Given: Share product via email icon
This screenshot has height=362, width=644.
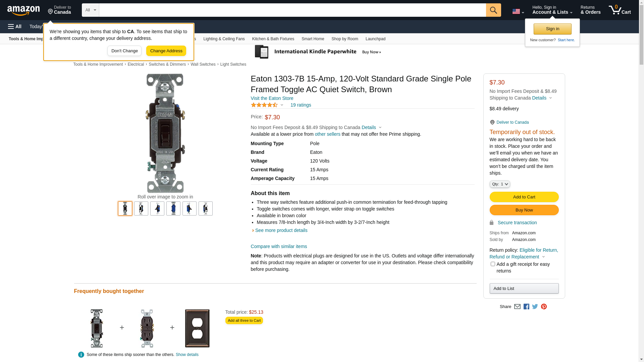Looking at the screenshot, I should click(x=517, y=307).
